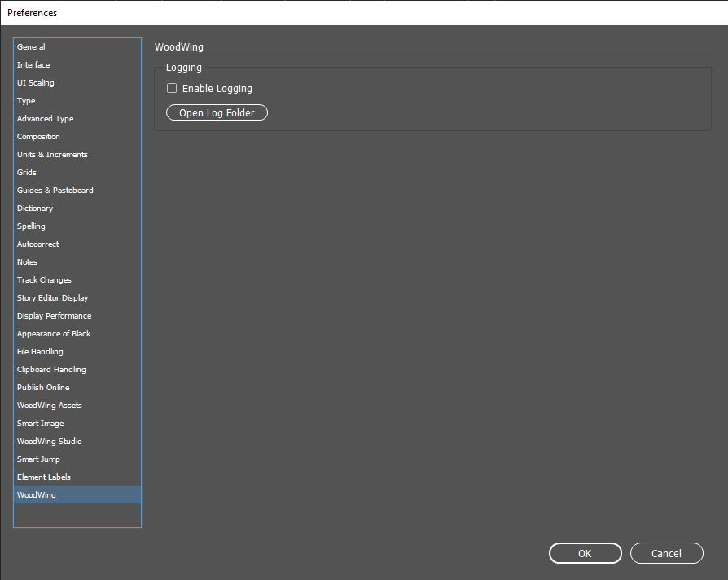Confirm preferences with OK button
728x580 pixels.
pos(585,553)
